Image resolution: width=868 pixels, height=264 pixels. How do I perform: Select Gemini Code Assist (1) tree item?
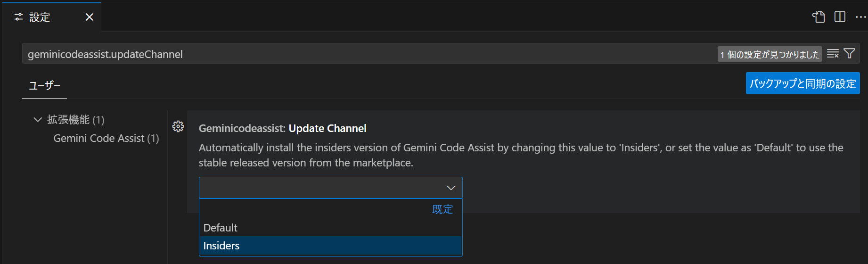click(x=106, y=138)
